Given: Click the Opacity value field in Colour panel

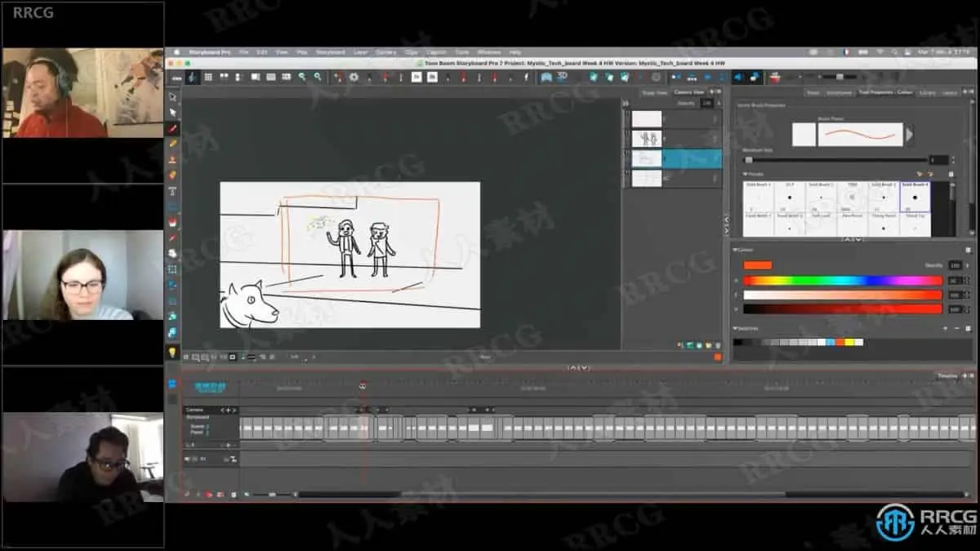Looking at the screenshot, I should click(955, 265).
